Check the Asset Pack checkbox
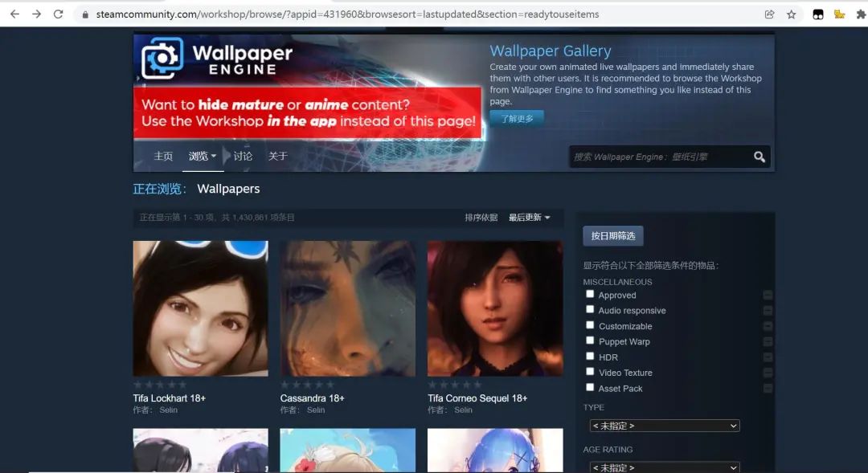Image resolution: width=868 pixels, height=473 pixels. pos(590,387)
